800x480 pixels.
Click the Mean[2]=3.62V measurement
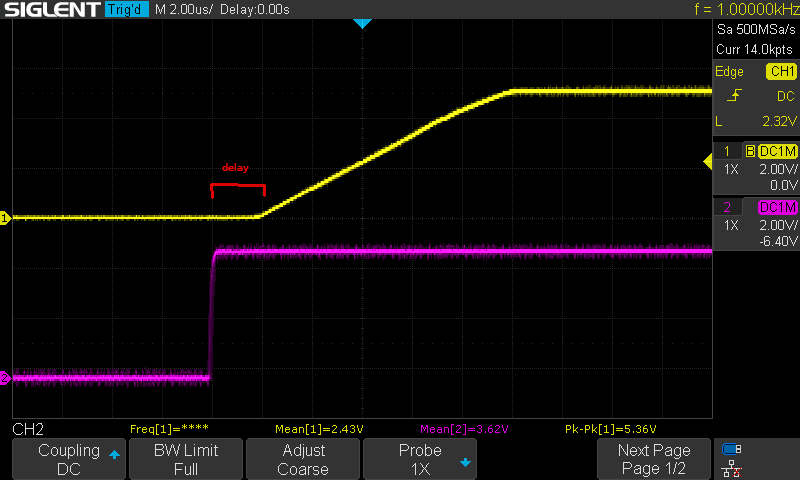[x=464, y=429]
